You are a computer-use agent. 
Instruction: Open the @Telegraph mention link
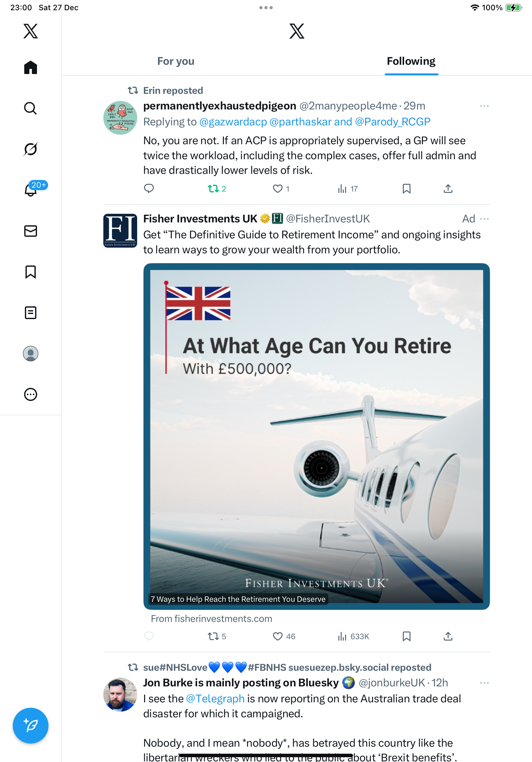[215, 698]
